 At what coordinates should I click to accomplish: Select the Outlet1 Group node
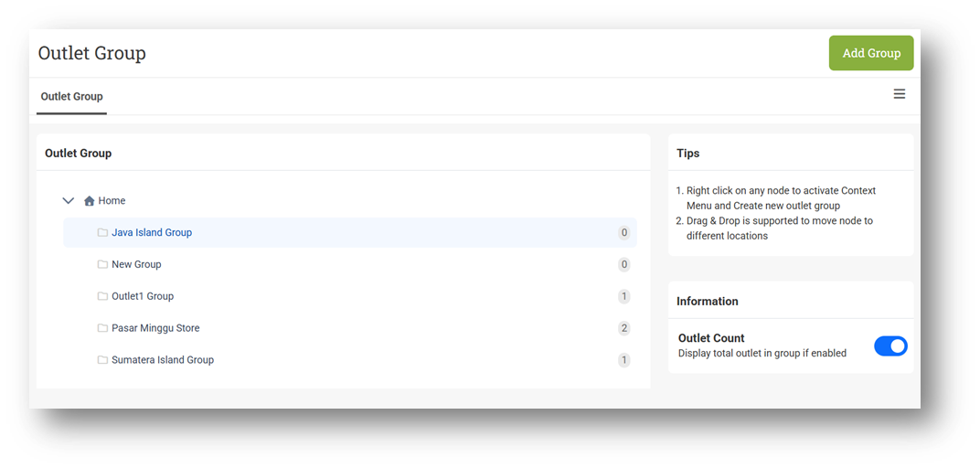(x=143, y=297)
